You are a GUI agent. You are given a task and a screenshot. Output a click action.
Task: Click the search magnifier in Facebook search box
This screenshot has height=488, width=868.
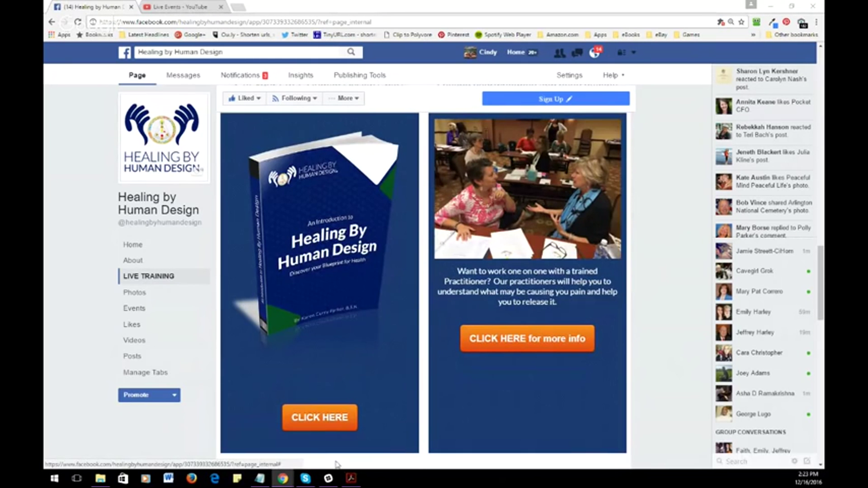(x=351, y=52)
